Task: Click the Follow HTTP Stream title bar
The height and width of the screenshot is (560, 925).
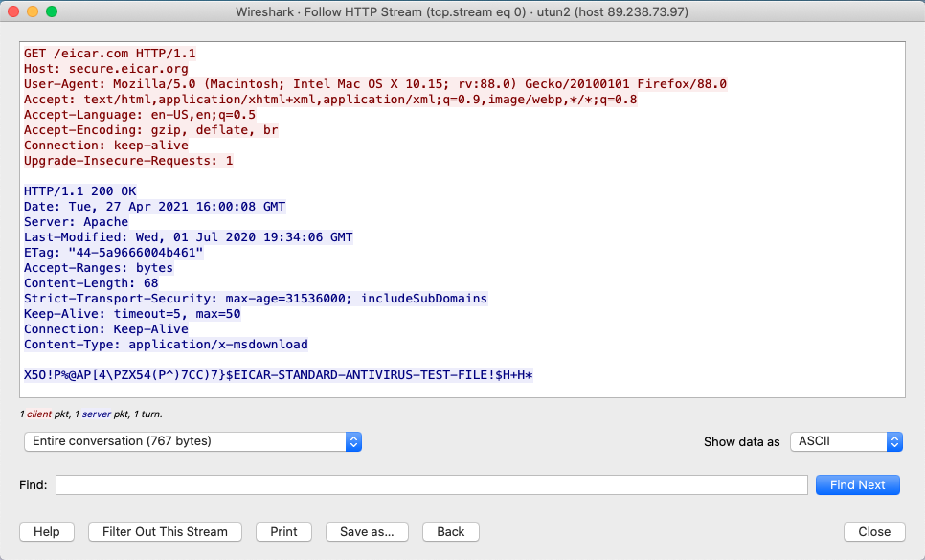Action: [462, 12]
